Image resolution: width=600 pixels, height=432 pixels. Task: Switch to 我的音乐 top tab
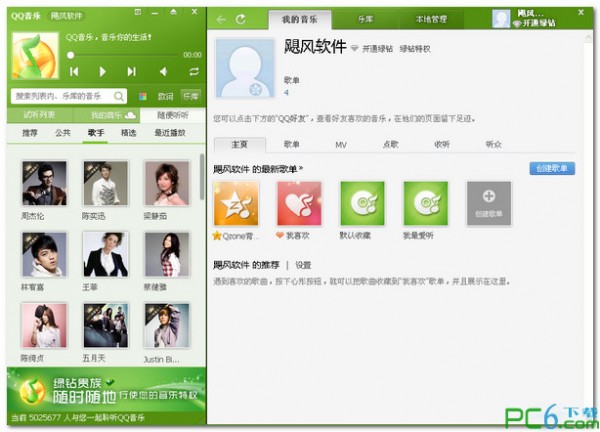tap(300, 20)
